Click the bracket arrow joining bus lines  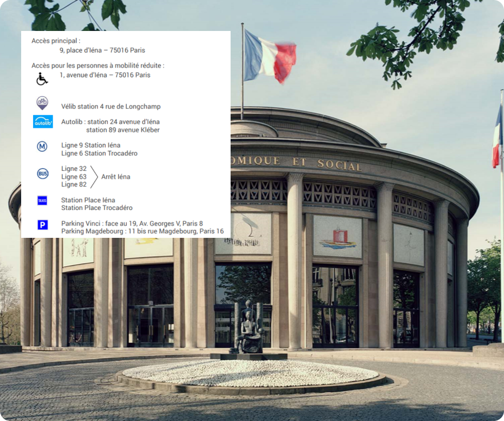94,177
